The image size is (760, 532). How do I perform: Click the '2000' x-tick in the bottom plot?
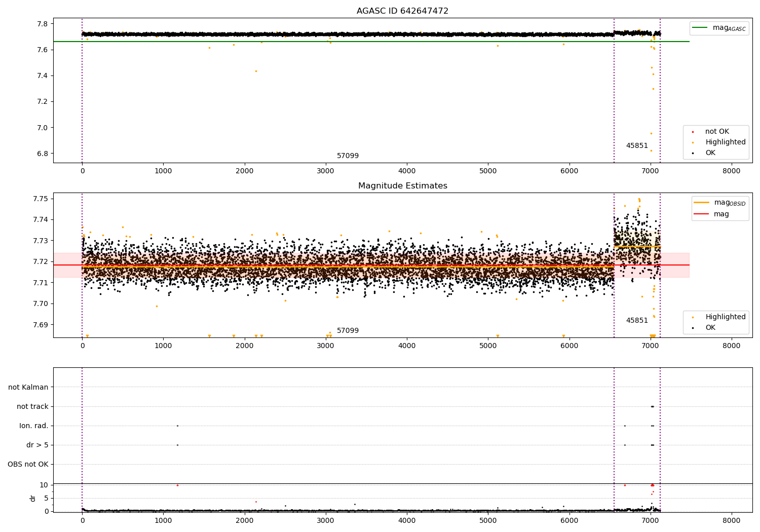pos(245,521)
